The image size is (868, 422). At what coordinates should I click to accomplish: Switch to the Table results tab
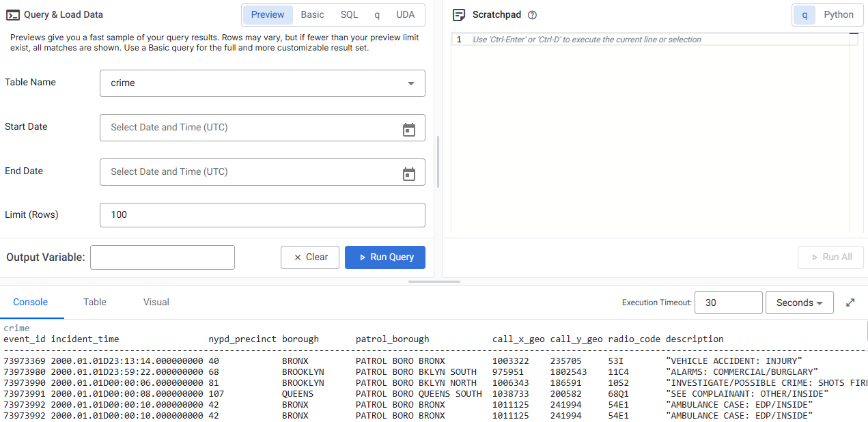coord(94,302)
